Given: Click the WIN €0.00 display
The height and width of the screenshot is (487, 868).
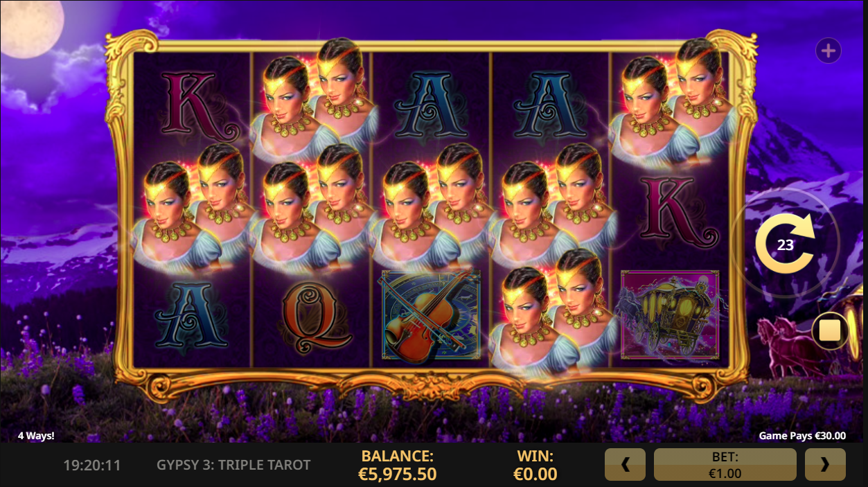Looking at the screenshot, I should click(535, 465).
